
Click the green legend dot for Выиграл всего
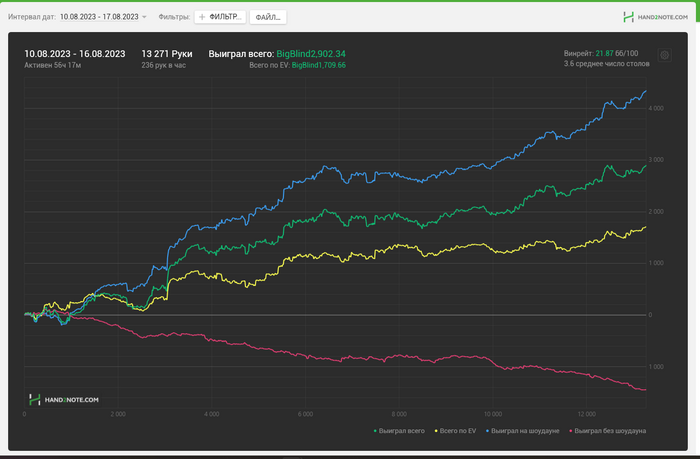[x=375, y=431]
